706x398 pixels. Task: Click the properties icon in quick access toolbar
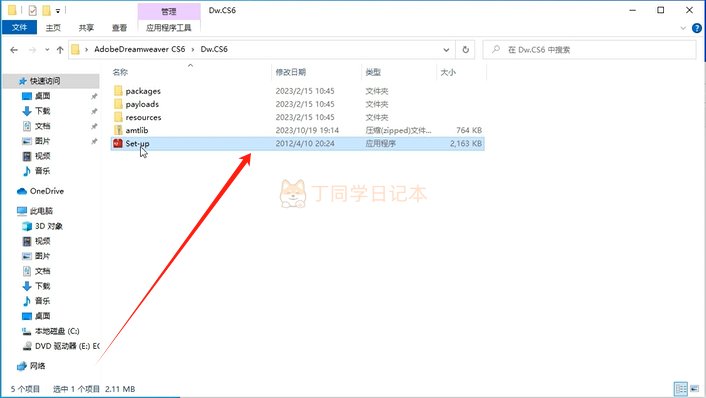[32, 10]
